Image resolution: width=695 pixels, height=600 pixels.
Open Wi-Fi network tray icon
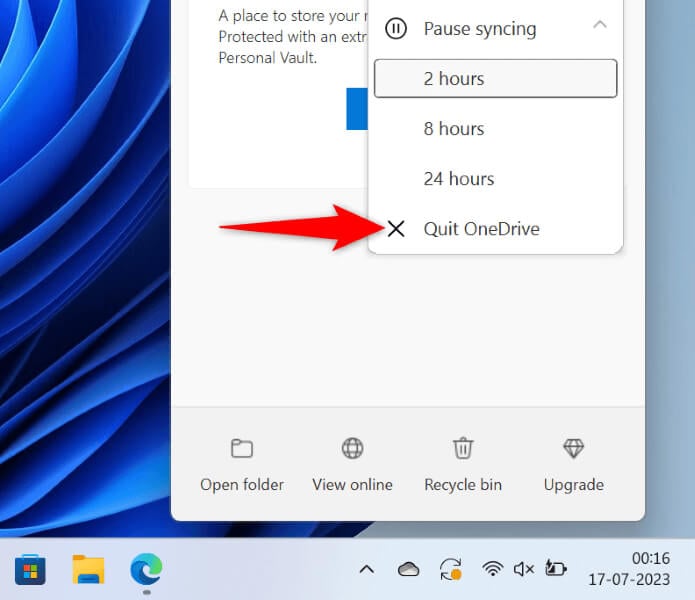click(492, 569)
